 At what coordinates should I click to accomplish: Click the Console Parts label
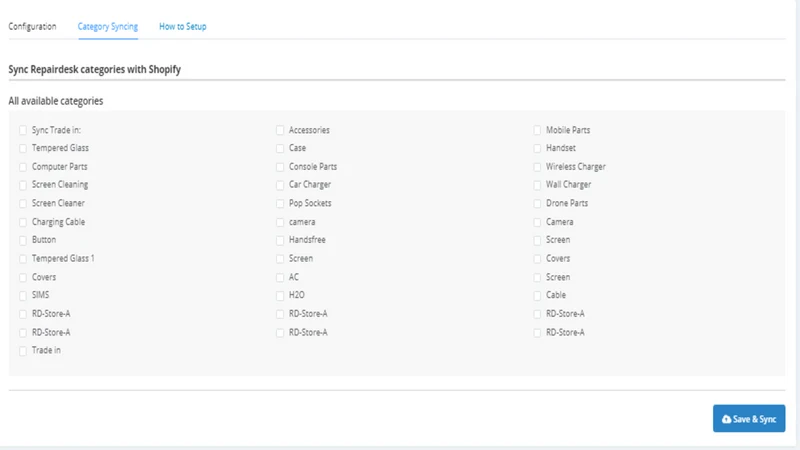click(313, 167)
